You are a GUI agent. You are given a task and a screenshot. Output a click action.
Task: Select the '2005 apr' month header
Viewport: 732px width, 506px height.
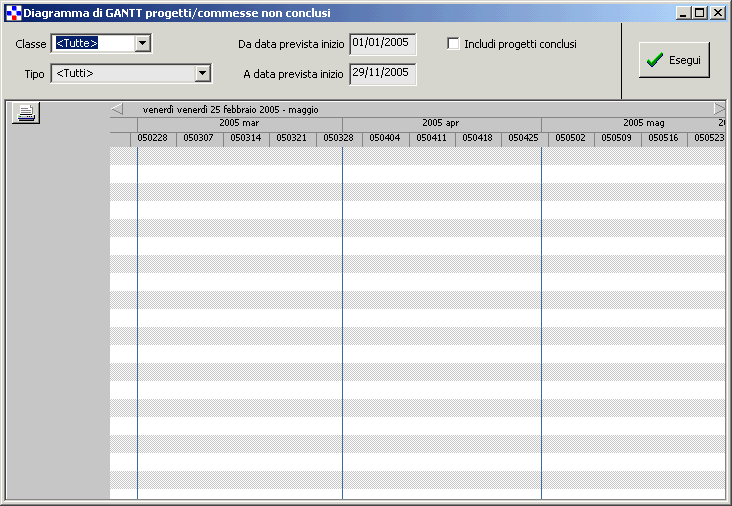pyautogui.click(x=440, y=123)
